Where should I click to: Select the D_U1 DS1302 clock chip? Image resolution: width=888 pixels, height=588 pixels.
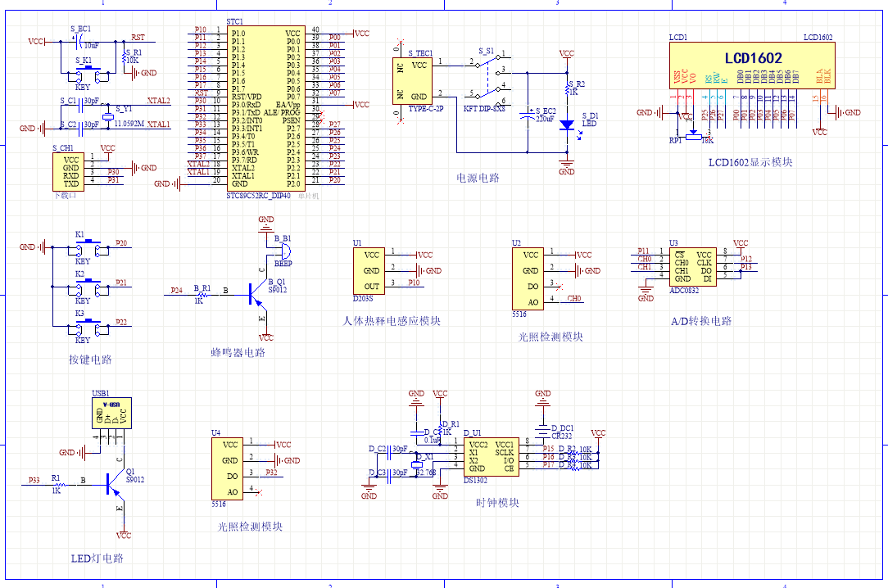pos(491,457)
